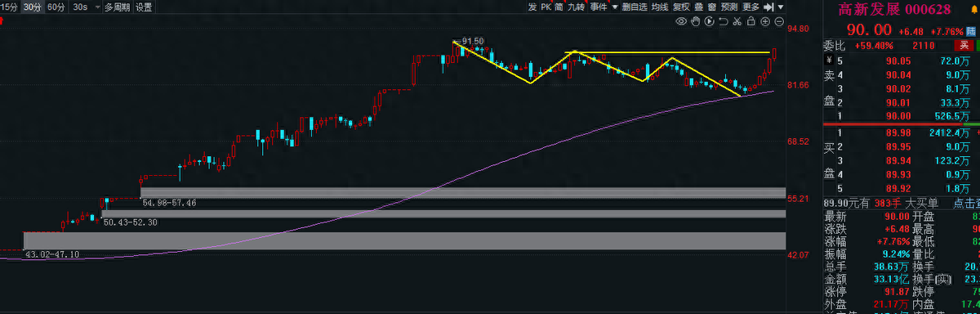Screen dimensions: 980x314
Task: Click the 删自选 remove from watchlist button
Action: pos(635,7)
